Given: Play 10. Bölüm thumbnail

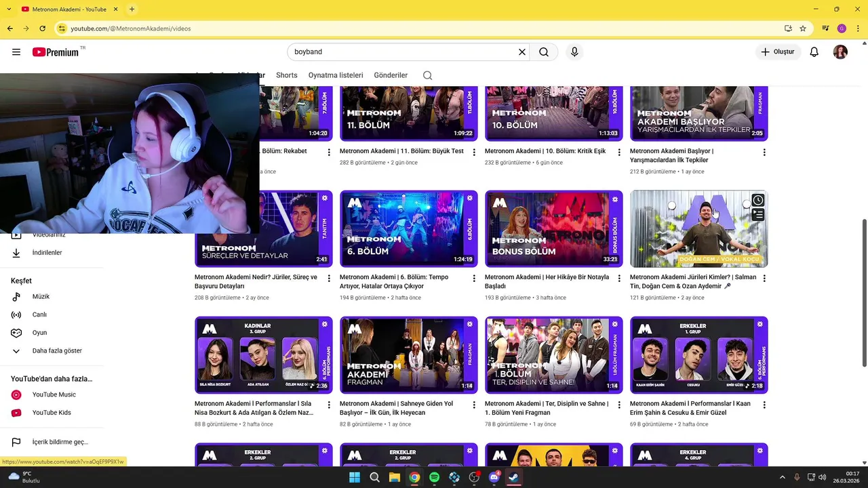Looking at the screenshot, I should (553, 113).
